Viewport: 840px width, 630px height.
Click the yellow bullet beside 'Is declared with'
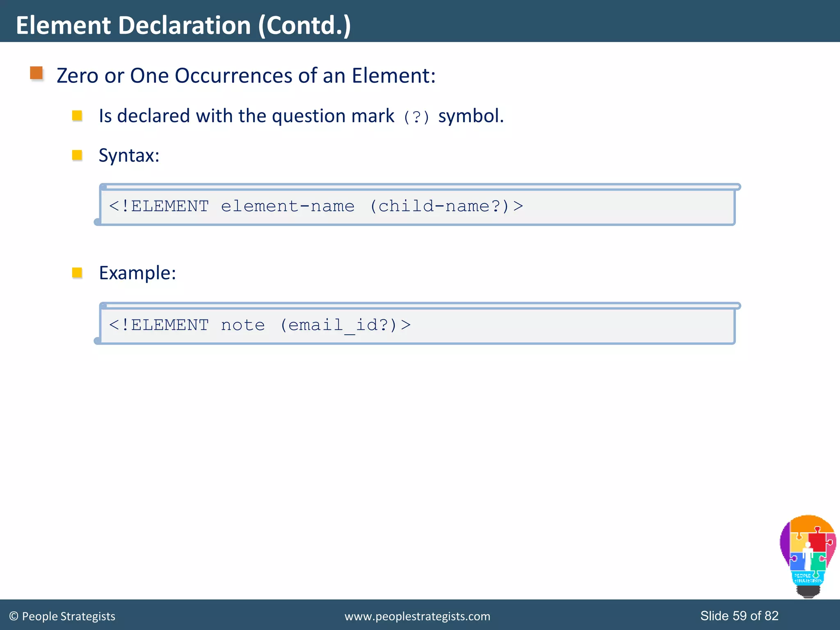[x=77, y=116]
